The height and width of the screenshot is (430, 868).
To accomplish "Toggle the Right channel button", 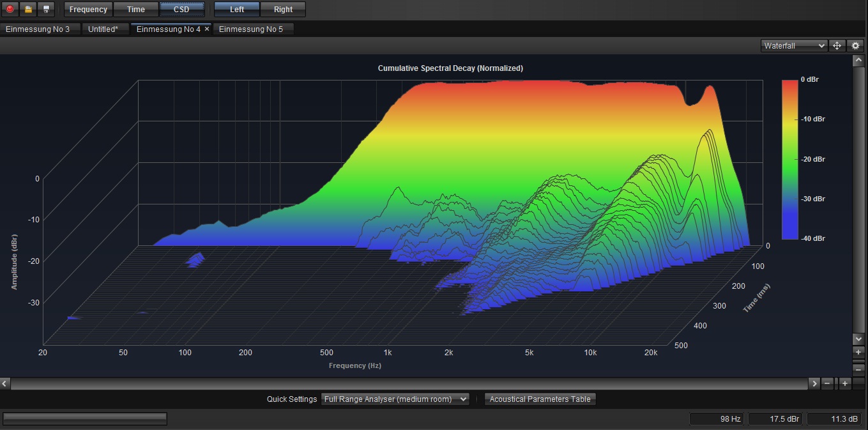I will coord(283,10).
